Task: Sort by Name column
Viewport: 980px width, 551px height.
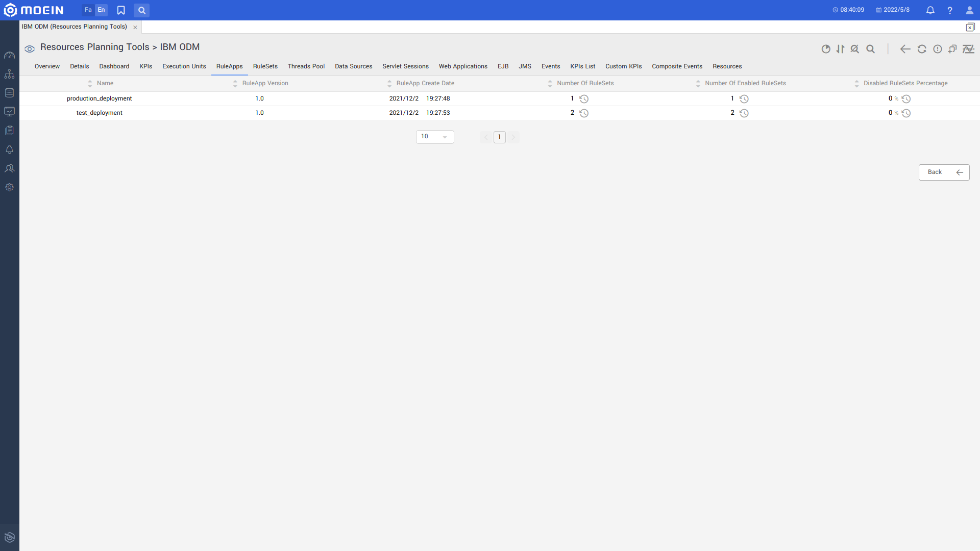Action: pyautogui.click(x=90, y=84)
